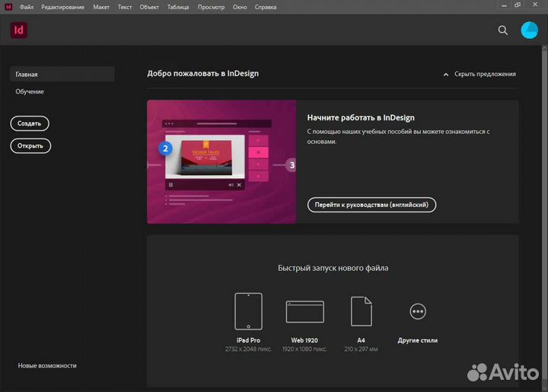Open the search magnifier icon

(x=502, y=30)
